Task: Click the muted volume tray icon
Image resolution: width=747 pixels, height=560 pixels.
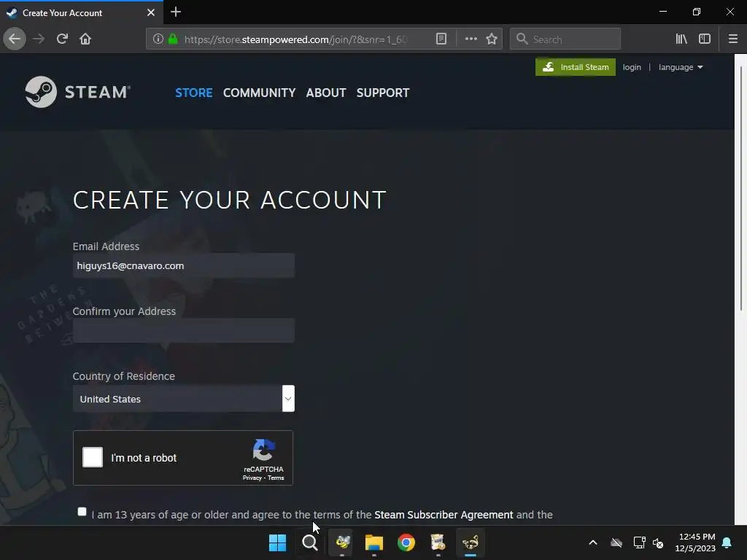Action: coord(659,542)
